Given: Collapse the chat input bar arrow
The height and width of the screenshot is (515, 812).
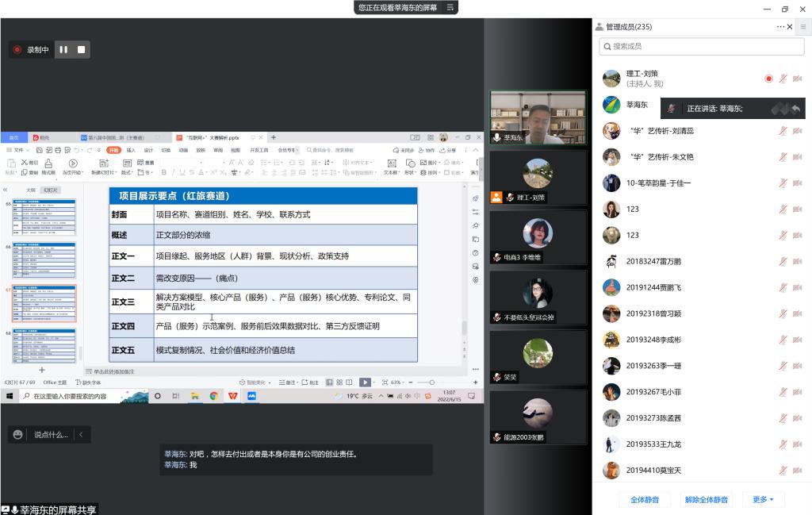Looking at the screenshot, I should pos(80,434).
